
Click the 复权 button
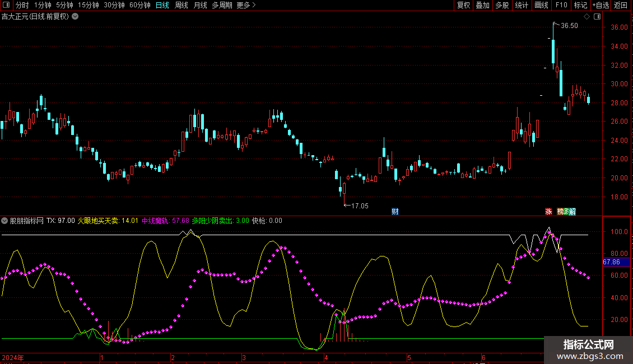click(463, 5)
